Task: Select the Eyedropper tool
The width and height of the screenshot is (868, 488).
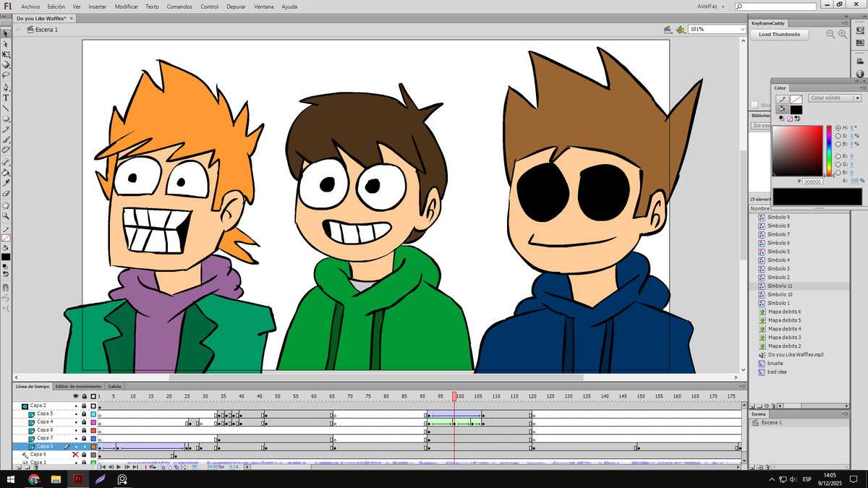Action: pyautogui.click(x=7, y=183)
